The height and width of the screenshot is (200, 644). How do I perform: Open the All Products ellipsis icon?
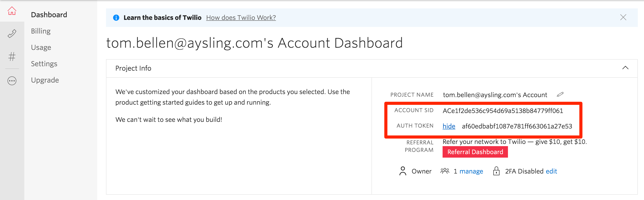coord(12,81)
